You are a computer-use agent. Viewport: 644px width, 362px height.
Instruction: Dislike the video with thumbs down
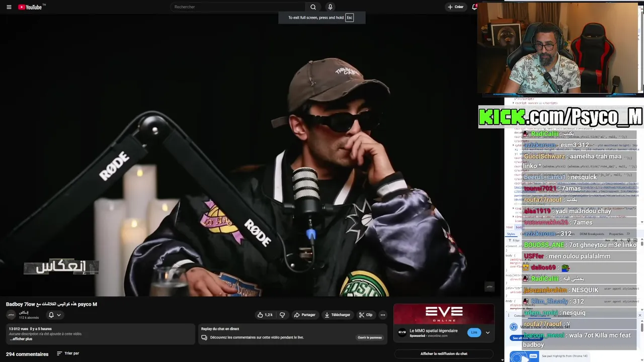[282, 315]
